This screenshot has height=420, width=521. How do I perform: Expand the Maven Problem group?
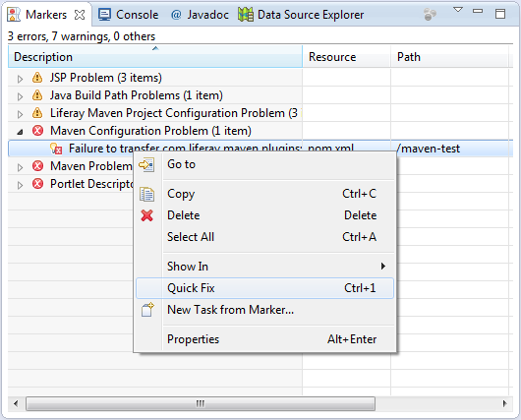(x=20, y=167)
